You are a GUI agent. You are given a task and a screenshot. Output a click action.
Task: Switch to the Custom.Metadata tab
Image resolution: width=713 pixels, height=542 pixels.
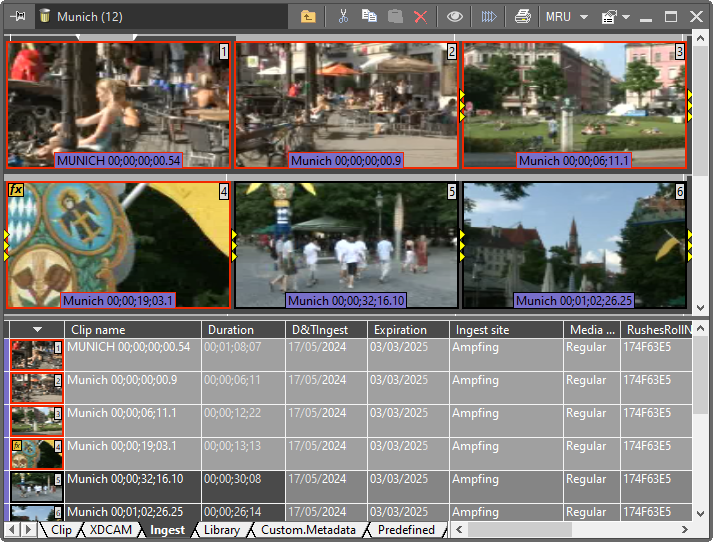coord(307,530)
